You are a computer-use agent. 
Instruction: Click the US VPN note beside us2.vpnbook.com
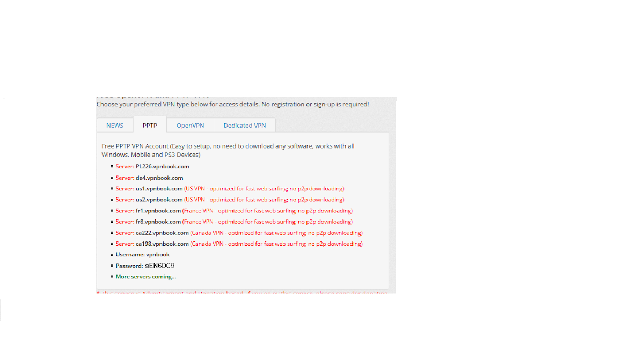pos(264,200)
